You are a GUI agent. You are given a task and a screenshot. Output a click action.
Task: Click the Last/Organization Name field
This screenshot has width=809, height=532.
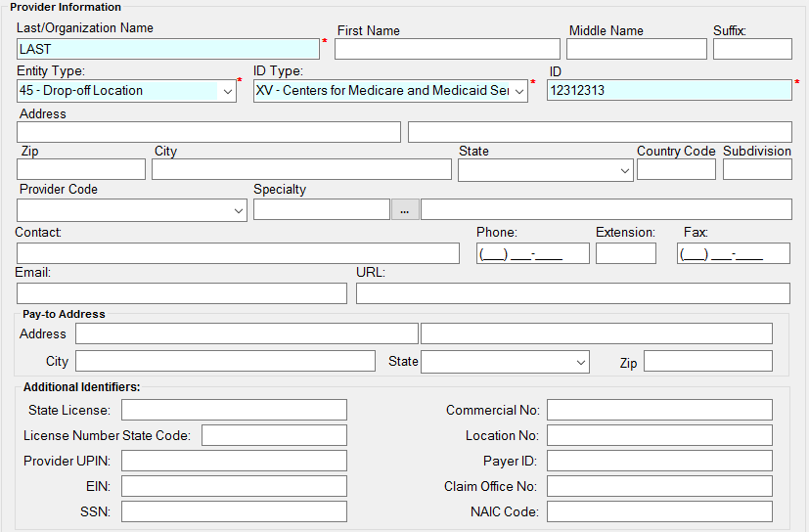168,49
